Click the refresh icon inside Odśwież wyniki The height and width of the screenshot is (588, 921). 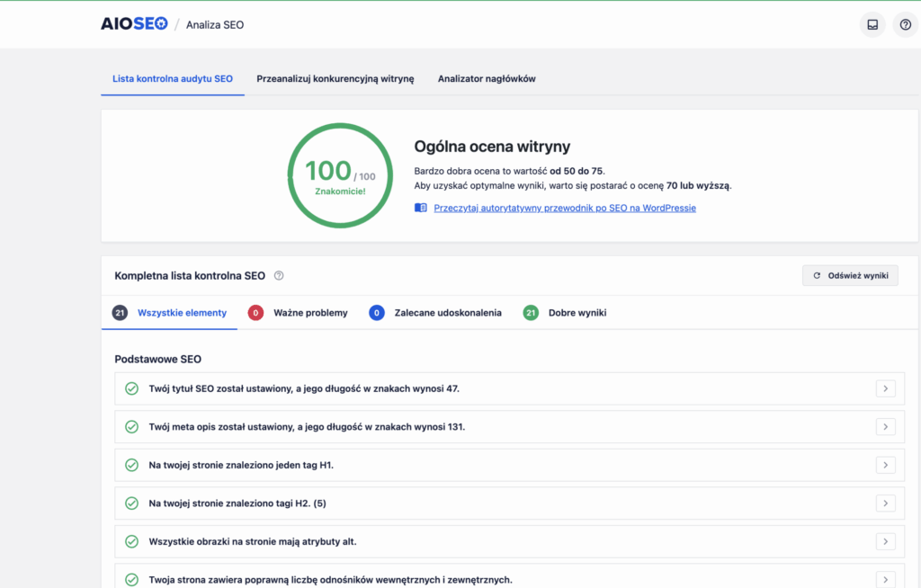(x=816, y=275)
